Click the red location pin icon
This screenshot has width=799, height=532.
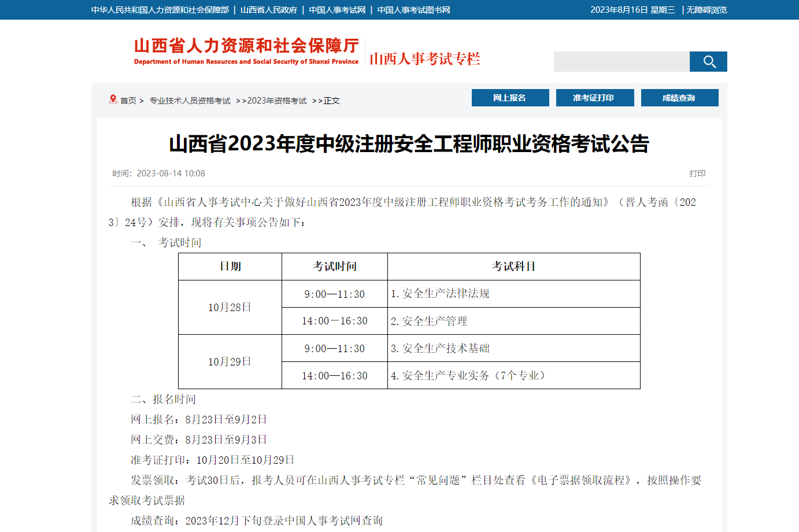click(x=113, y=99)
